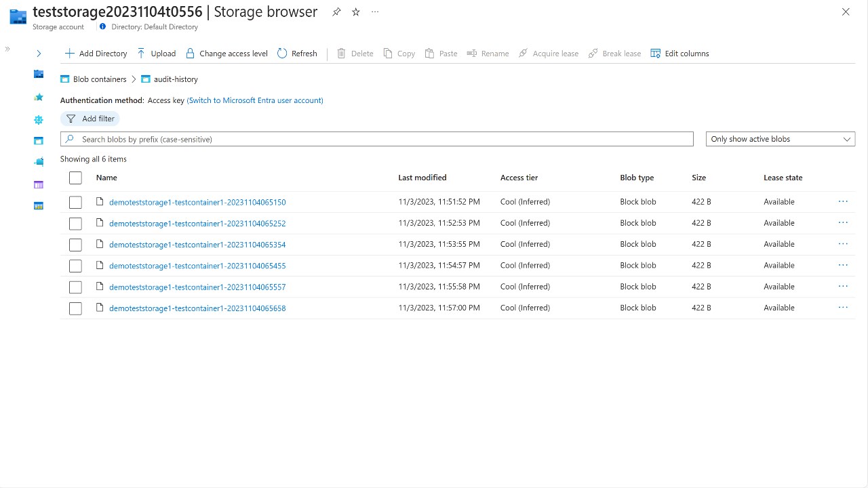Screen dimensions: 868x488
Task: Tick the select-all checkbox in header
Action: tap(75, 178)
